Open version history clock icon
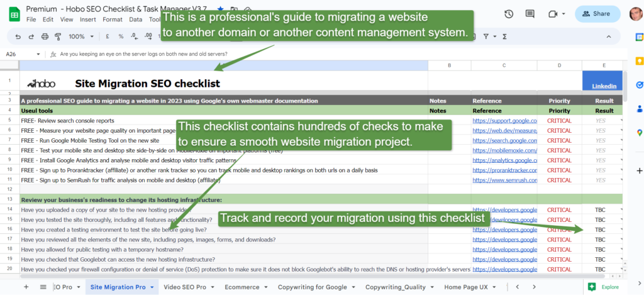Image resolution: width=644 pixels, height=295 pixels. tap(509, 14)
